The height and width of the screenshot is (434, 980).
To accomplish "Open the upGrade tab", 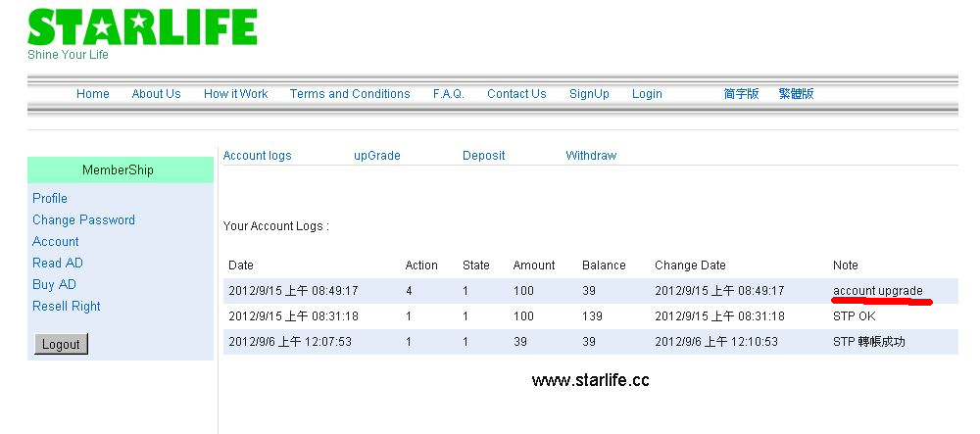I will [x=377, y=156].
